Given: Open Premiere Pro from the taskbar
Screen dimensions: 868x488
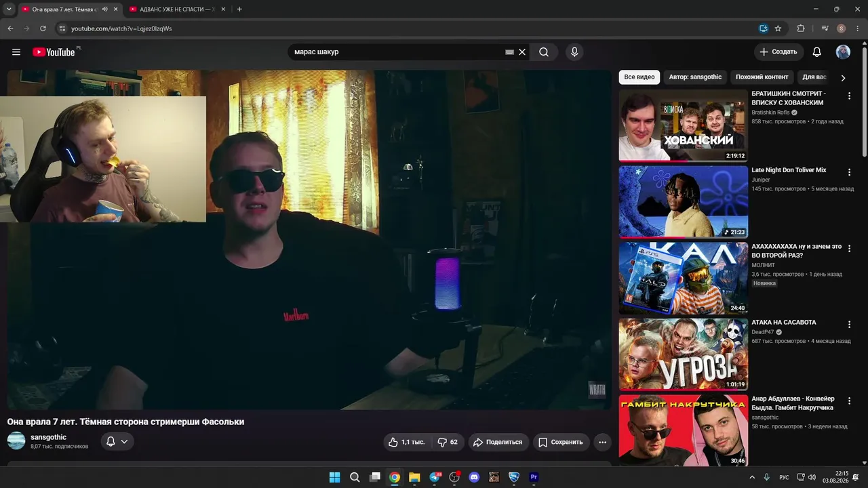Looking at the screenshot, I should [534, 477].
